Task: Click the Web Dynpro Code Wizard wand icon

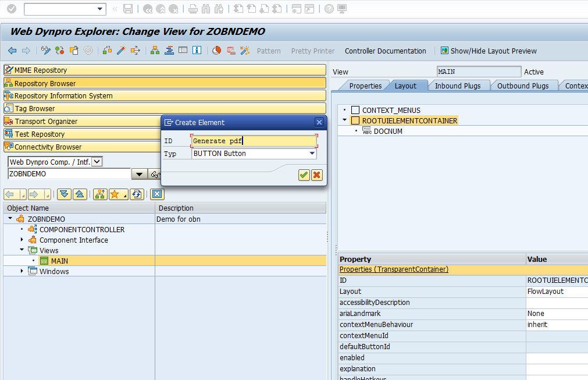Action: tap(245, 51)
